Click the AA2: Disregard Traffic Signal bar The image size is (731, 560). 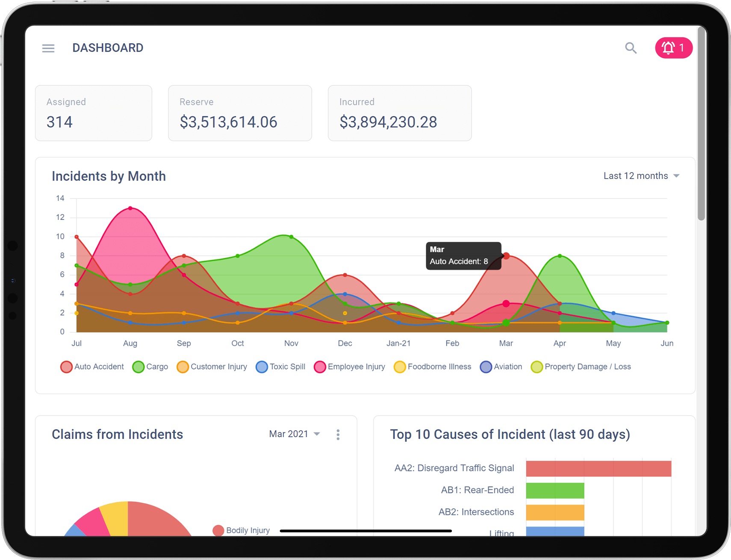coord(598,468)
